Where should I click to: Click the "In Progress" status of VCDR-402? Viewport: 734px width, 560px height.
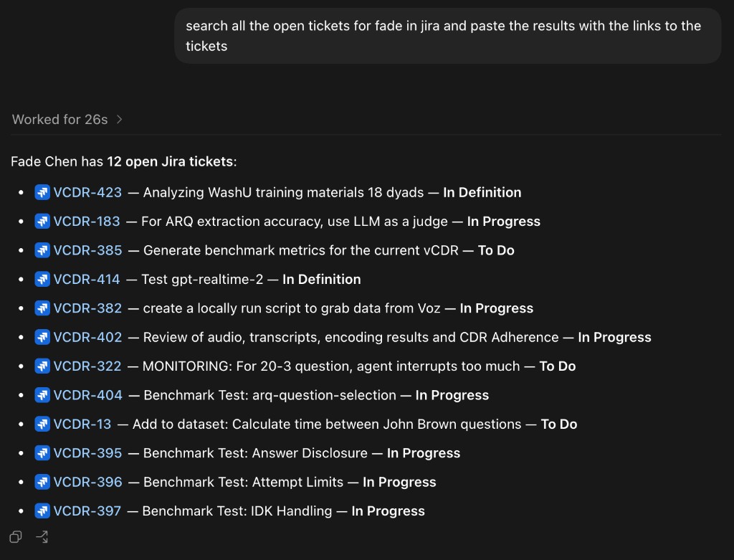click(x=614, y=338)
